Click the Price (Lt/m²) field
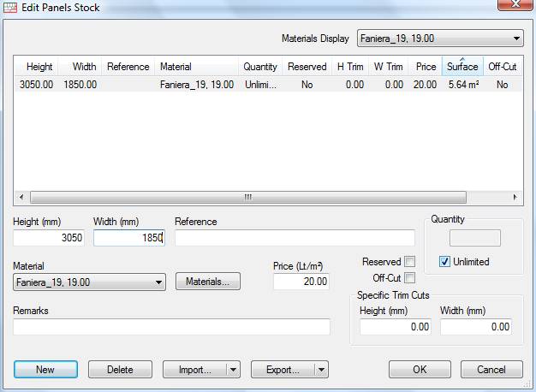Viewport: 536px width, 392px height. pos(301,282)
